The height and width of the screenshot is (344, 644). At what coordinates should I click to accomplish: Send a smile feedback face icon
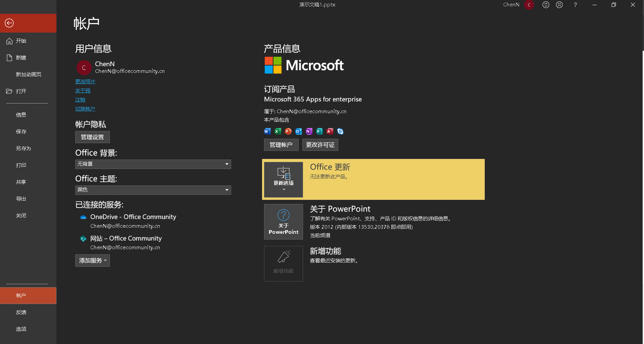546,5
